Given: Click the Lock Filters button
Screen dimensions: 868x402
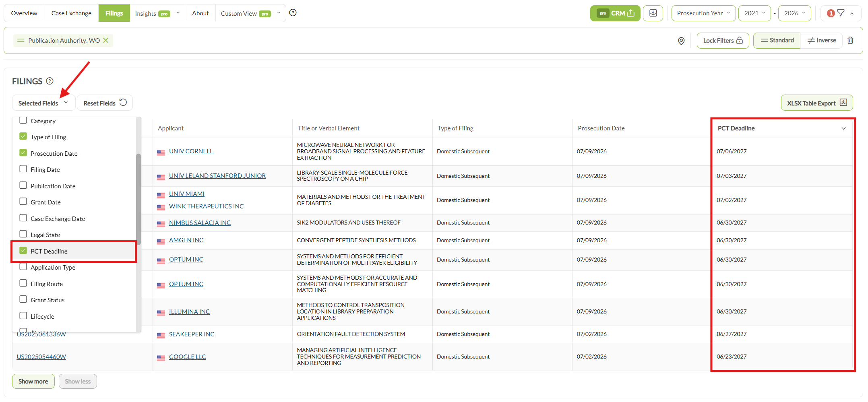Looking at the screenshot, I should click(x=723, y=41).
